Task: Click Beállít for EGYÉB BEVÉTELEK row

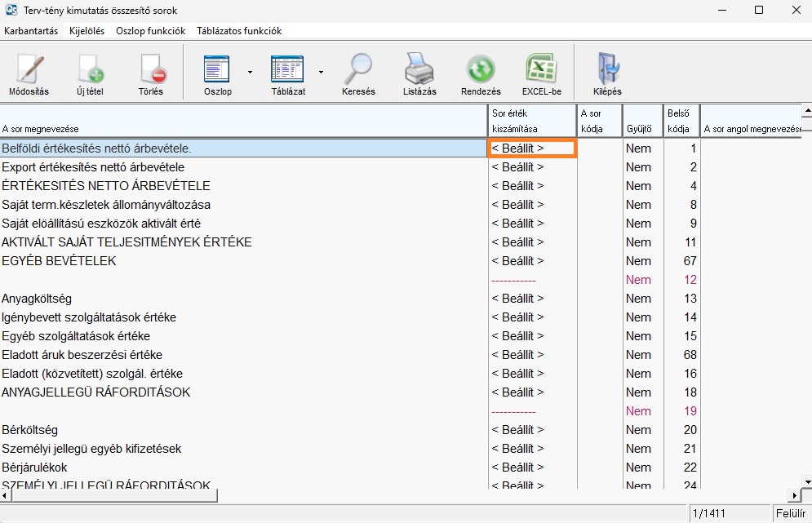Action: tap(517, 261)
